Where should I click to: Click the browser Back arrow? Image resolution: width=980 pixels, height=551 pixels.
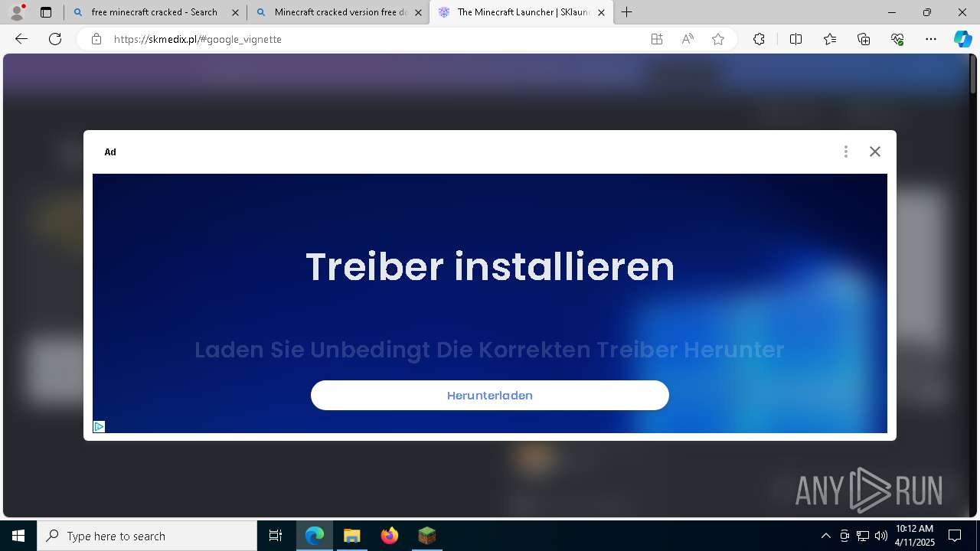coord(21,39)
